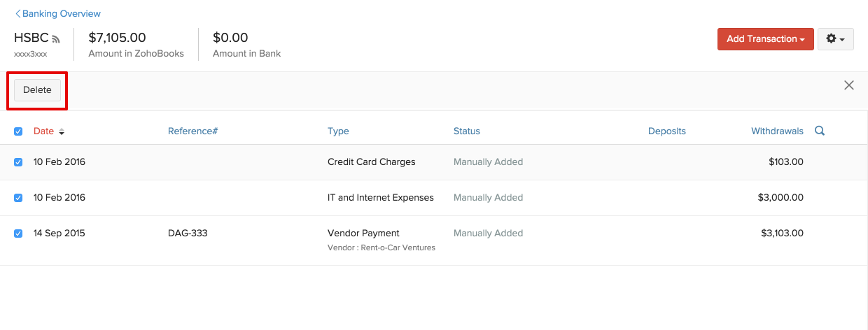The width and height of the screenshot is (868, 330).
Task: Open the $3,000.00 IT expenses transaction
Action: (380, 198)
